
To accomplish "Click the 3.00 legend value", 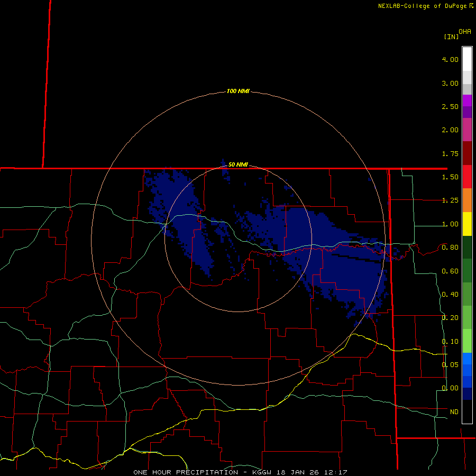I will coord(450,83).
